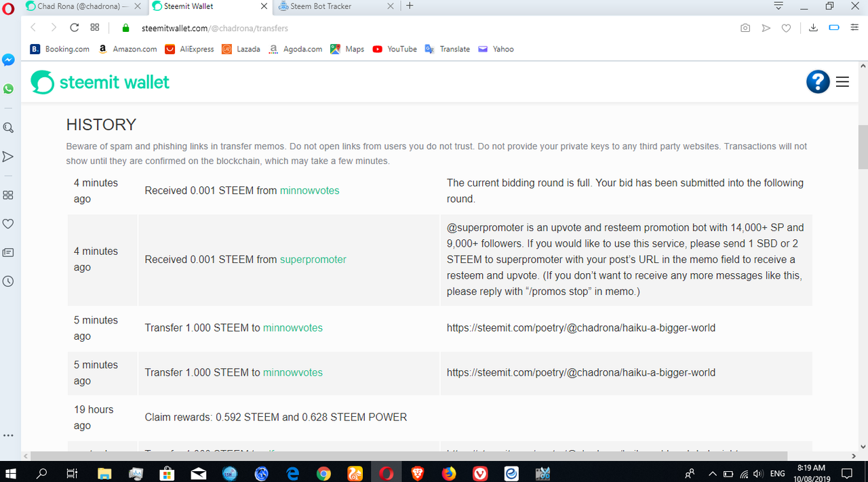Open the Speed Dial start page button
Image resolution: width=868 pixels, height=482 pixels.
click(95, 28)
